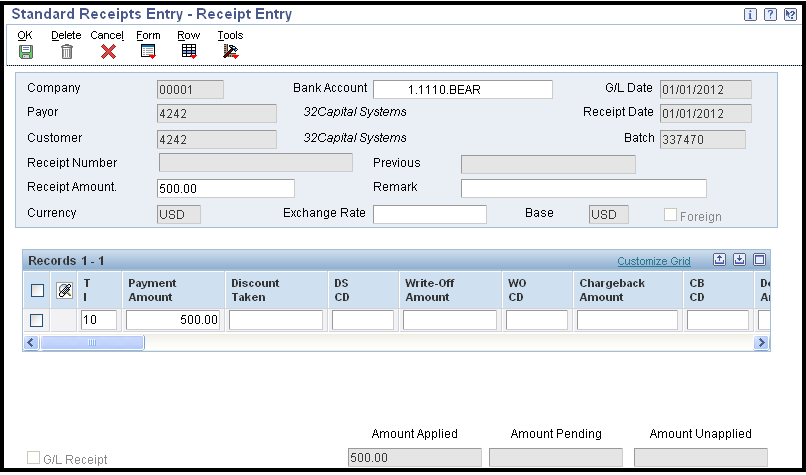Open the Tools exit icon
Screen dimensions: 806x475
coord(230,51)
